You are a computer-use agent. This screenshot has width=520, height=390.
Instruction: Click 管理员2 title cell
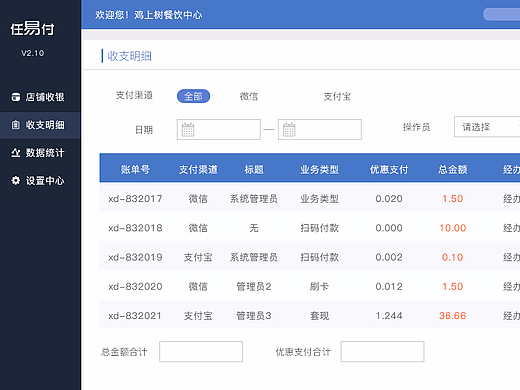(254, 286)
